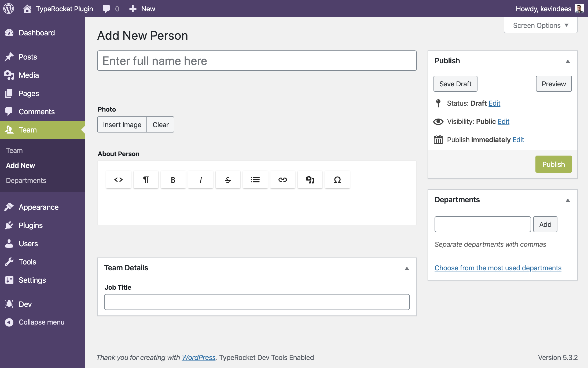588x368 pixels.
Task: Click the Job Title input field
Action: (x=257, y=302)
